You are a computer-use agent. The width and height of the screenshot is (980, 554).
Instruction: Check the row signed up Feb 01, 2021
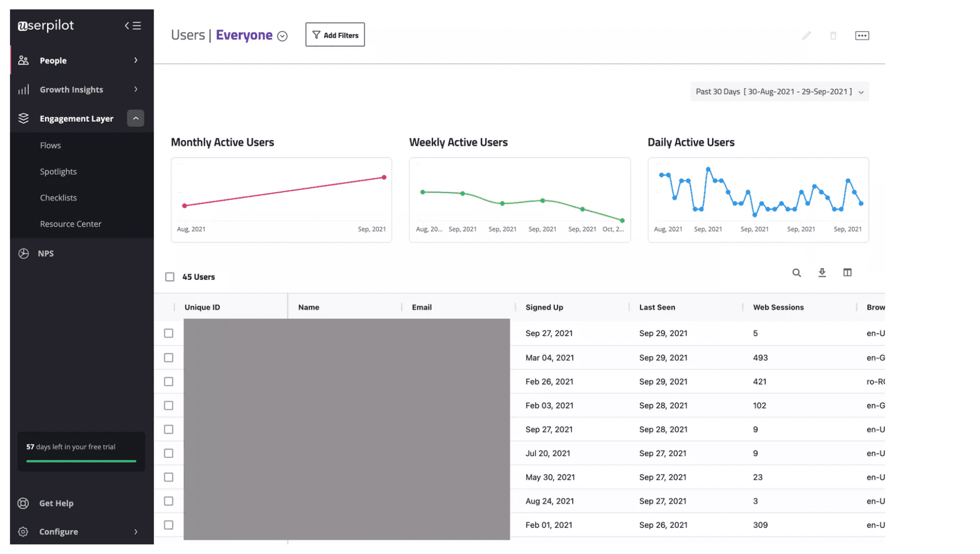(169, 525)
